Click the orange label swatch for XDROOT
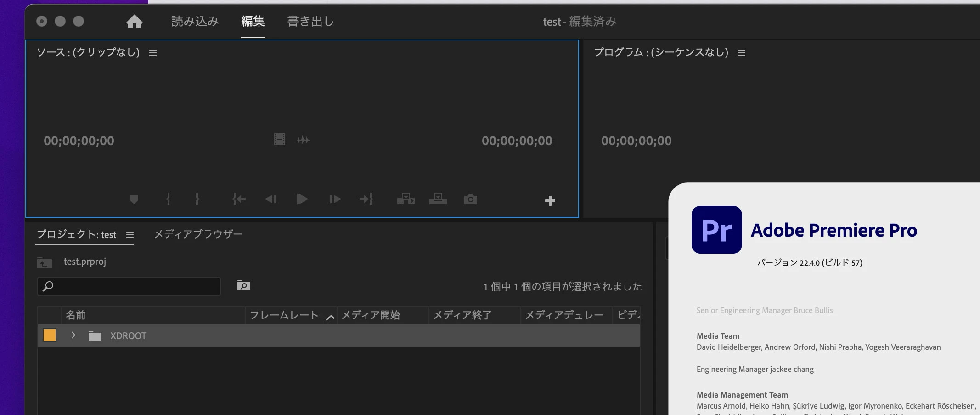 point(50,335)
